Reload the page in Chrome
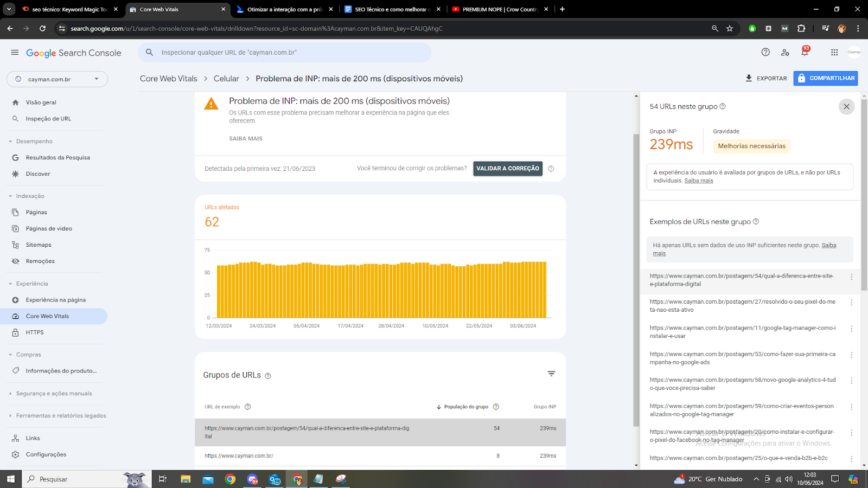Screen dimensions: 868x488 (42, 28)
